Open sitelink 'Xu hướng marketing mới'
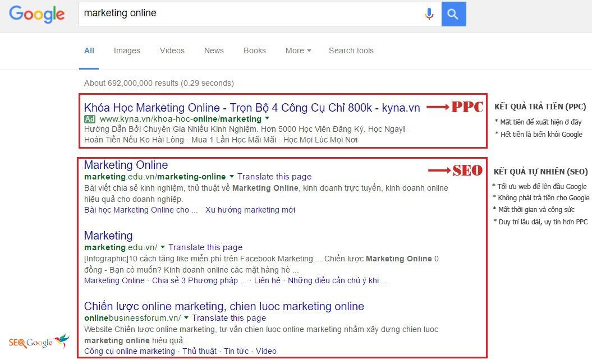Viewport: 592px width, 364px height. [250, 210]
